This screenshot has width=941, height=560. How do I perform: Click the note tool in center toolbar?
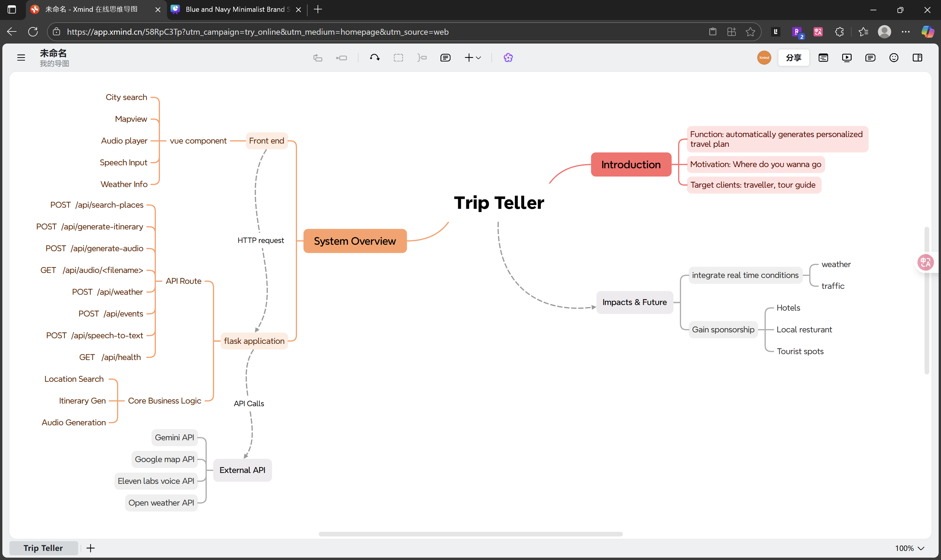(445, 58)
